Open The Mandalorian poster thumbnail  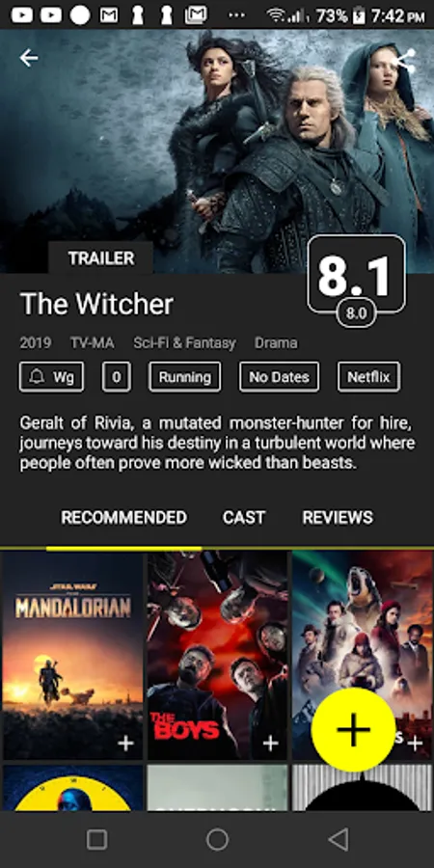pos(72,655)
